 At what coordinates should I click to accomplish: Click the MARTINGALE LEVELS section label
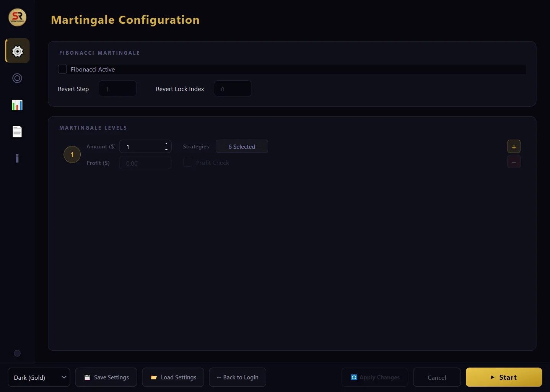tap(93, 128)
